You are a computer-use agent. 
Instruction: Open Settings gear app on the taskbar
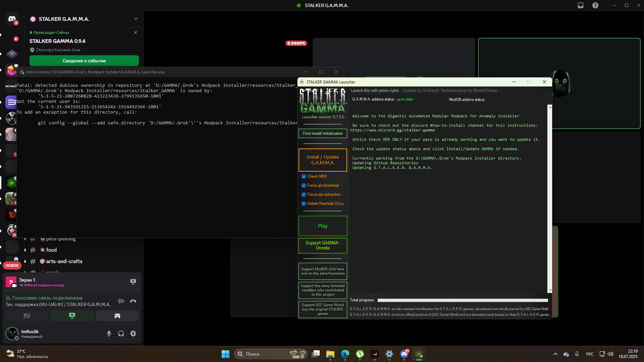[x=389, y=354]
